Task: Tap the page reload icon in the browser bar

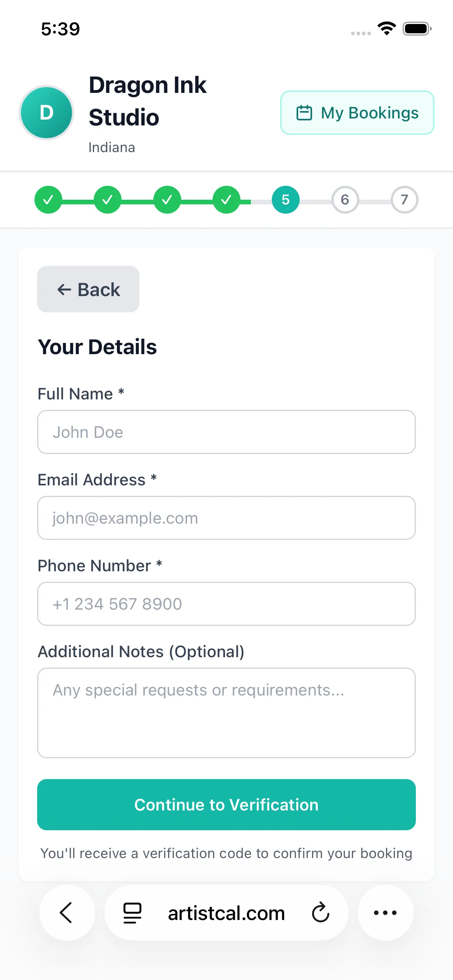Action: tap(321, 913)
